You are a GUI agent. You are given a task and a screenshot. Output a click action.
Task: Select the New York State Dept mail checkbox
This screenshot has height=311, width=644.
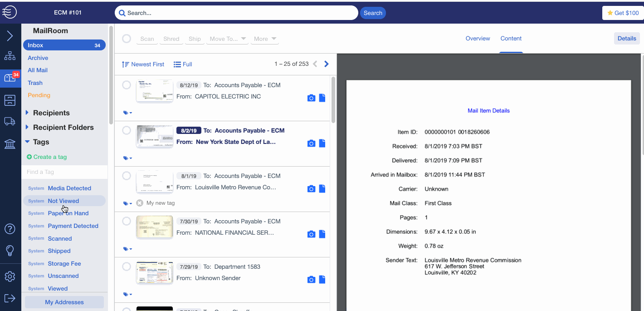tap(127, 130)
